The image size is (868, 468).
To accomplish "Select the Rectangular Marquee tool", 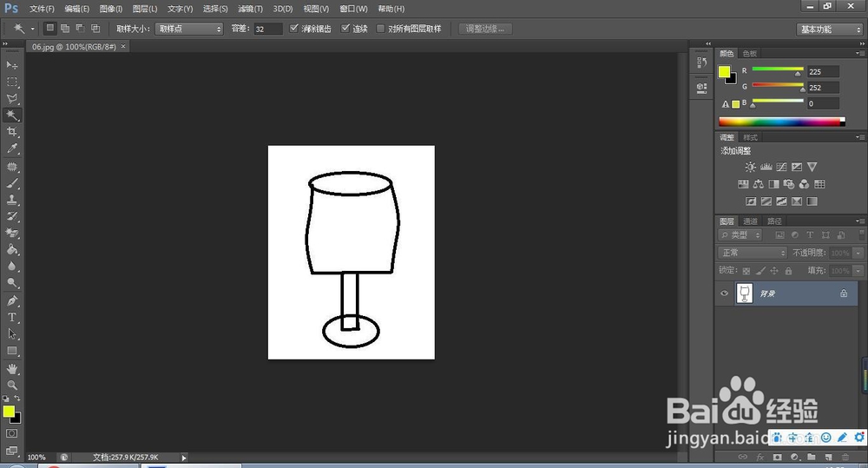I will 11,82.
